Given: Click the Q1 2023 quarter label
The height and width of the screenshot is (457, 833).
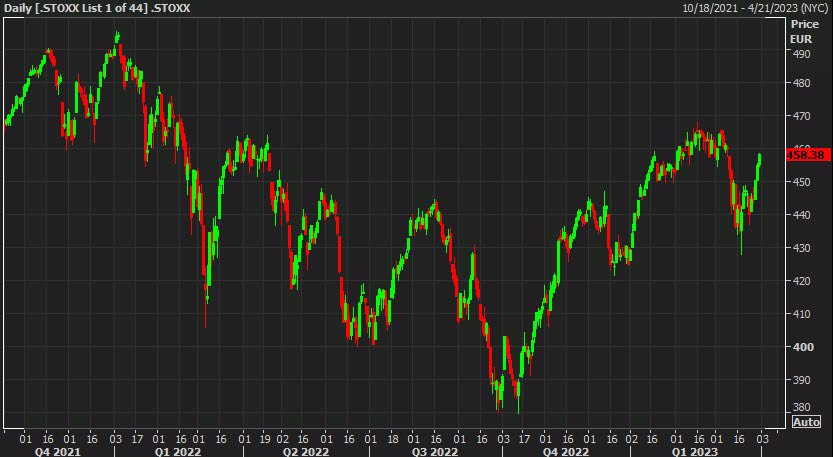Looking at the screenshot, I should pyautogui.click(x=695, y=452).
